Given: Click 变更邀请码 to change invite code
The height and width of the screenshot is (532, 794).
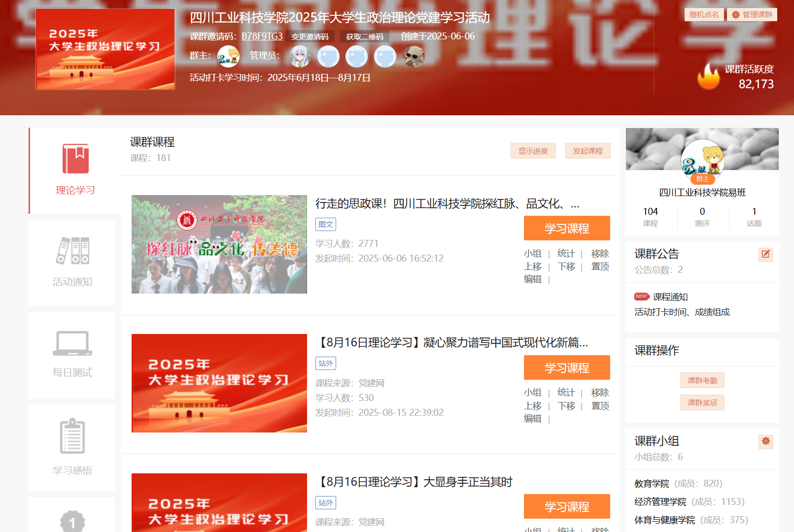Looking at the screenshot, I should point(310,36).
